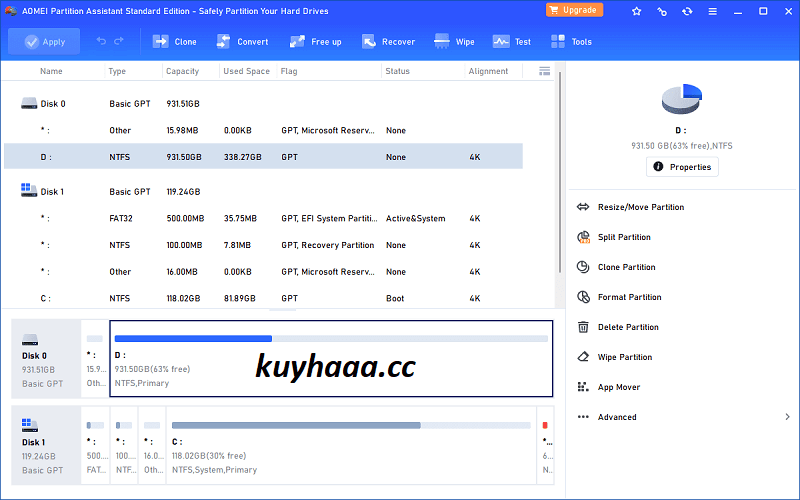Click the Resize/Move Partition icon
This screenshot has width=800, height=500.
tap(583, 207)
